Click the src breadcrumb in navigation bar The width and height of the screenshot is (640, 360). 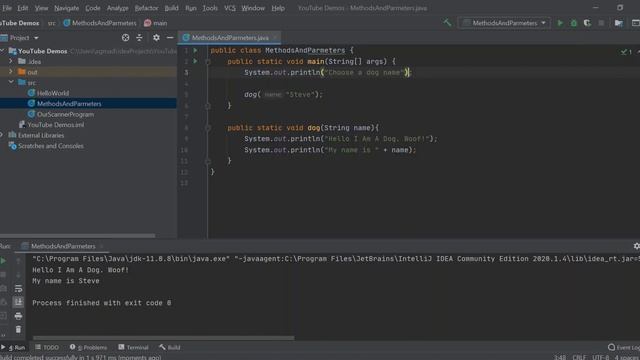tap(51, 23)
